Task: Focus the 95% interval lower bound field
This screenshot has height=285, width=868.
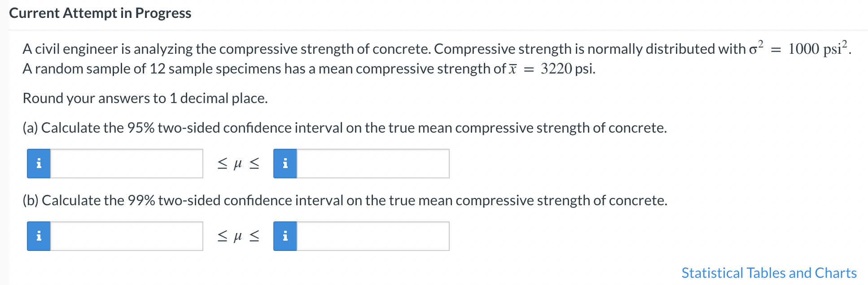Action: pos(127,164)
